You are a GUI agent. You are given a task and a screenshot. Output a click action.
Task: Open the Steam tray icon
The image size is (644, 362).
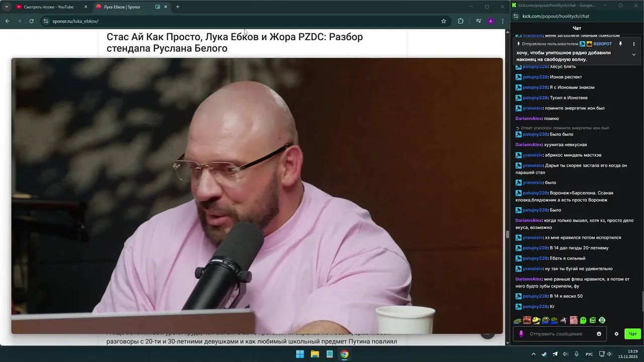pos(544,354)
